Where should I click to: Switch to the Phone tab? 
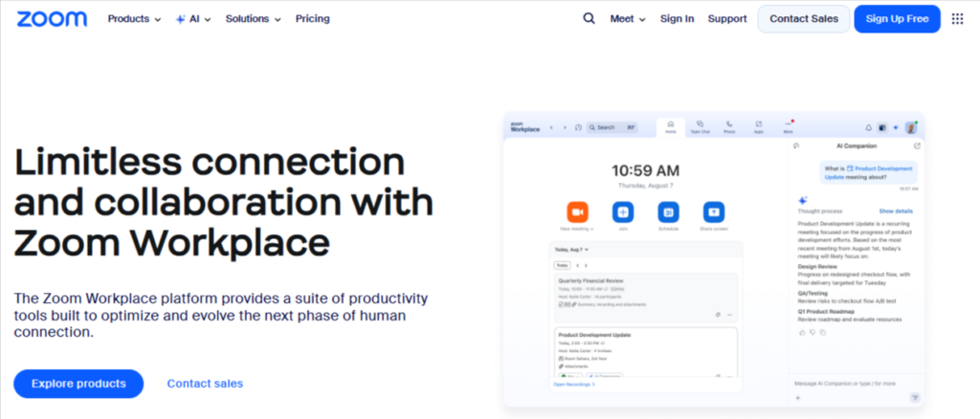click(729, 127)
